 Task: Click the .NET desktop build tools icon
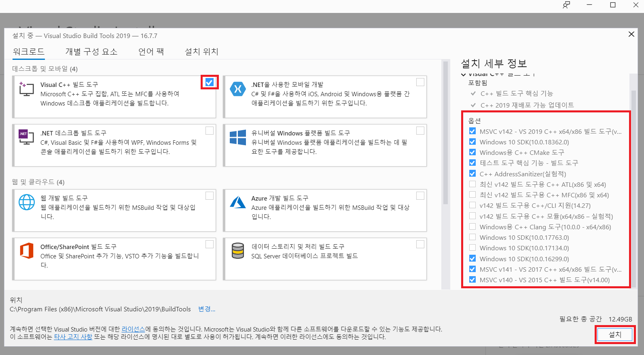coord(26,137)
